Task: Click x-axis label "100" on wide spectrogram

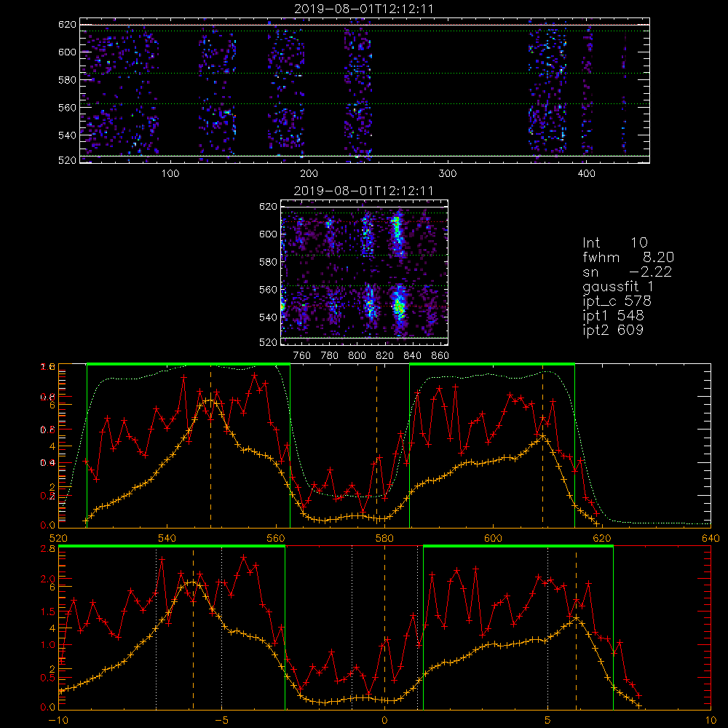Action: coord(170,174)
